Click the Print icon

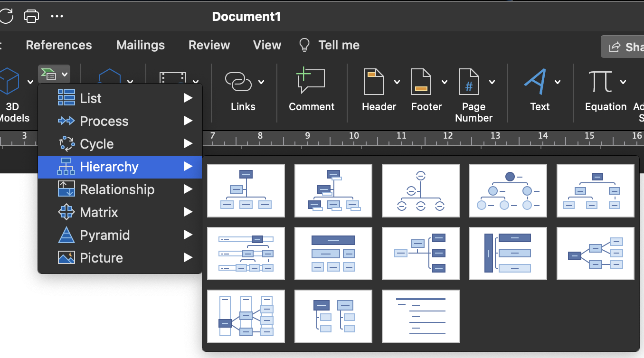click(31, 16)
